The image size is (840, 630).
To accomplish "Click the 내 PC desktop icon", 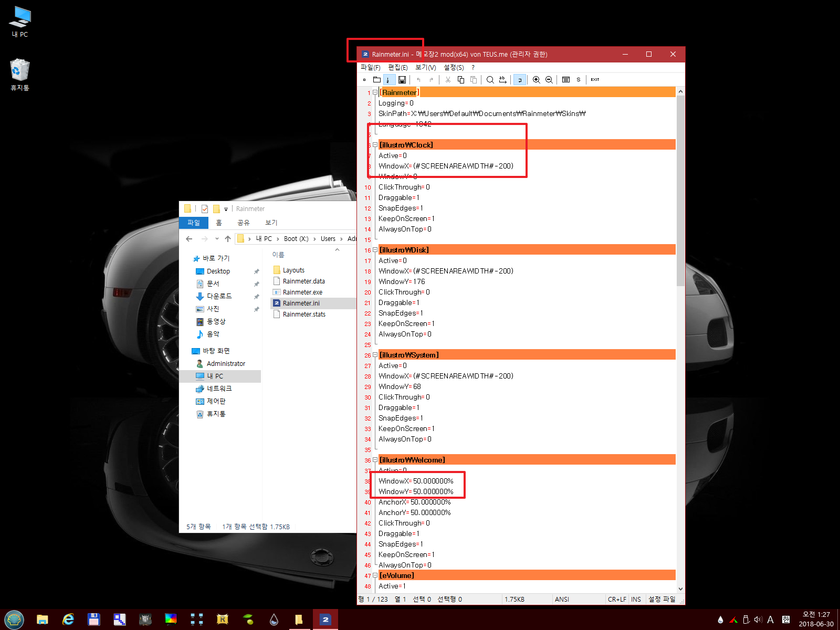I will (x=20, y=22).
